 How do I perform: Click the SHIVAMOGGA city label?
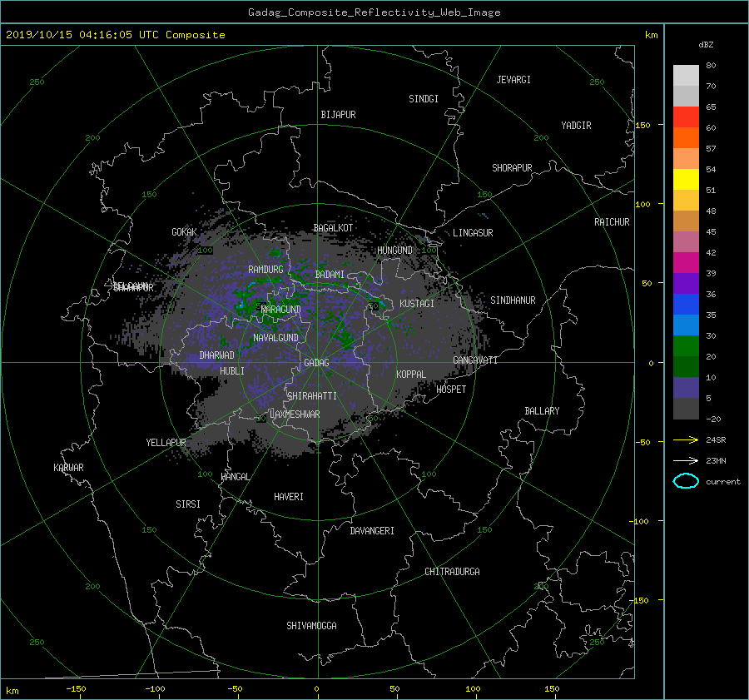click(x=311, y=625)
